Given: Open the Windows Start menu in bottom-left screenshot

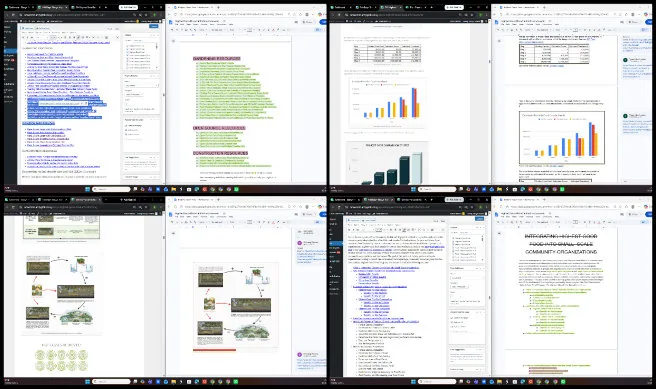Looking at the screenshot, I should pyautogui.click(x=88, y=381).
